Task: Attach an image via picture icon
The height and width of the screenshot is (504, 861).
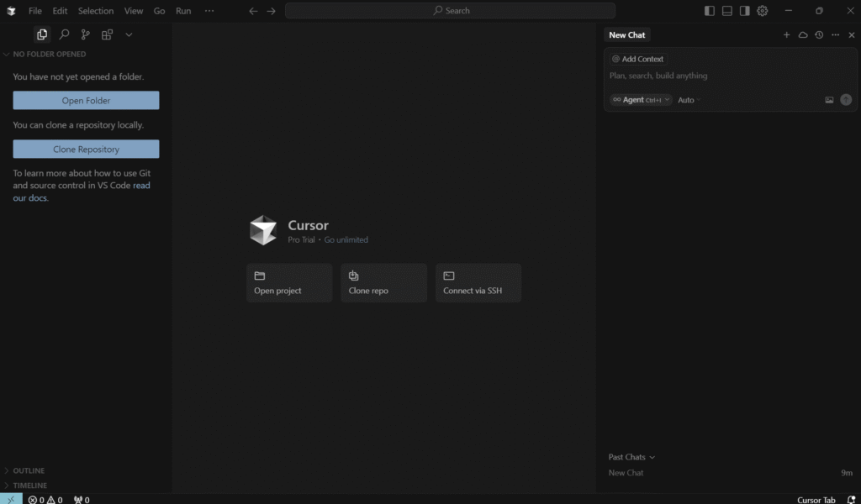Action: pos(829,100)
